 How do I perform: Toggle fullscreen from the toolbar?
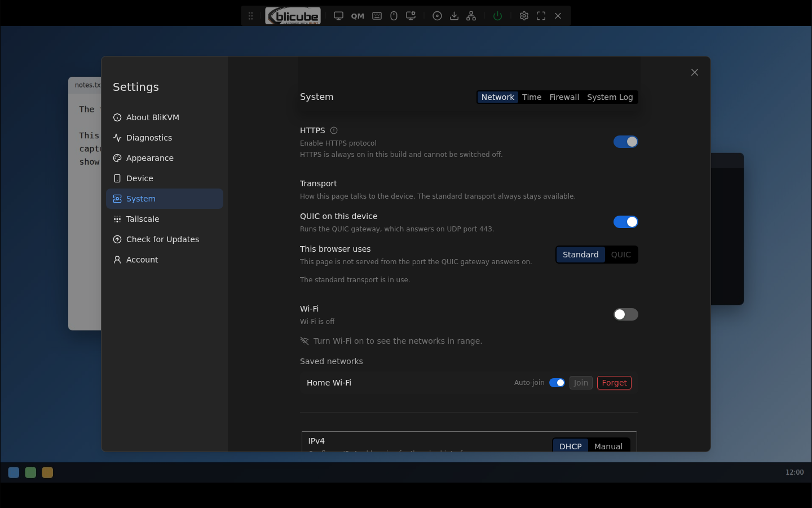click(x=541, y=16)
